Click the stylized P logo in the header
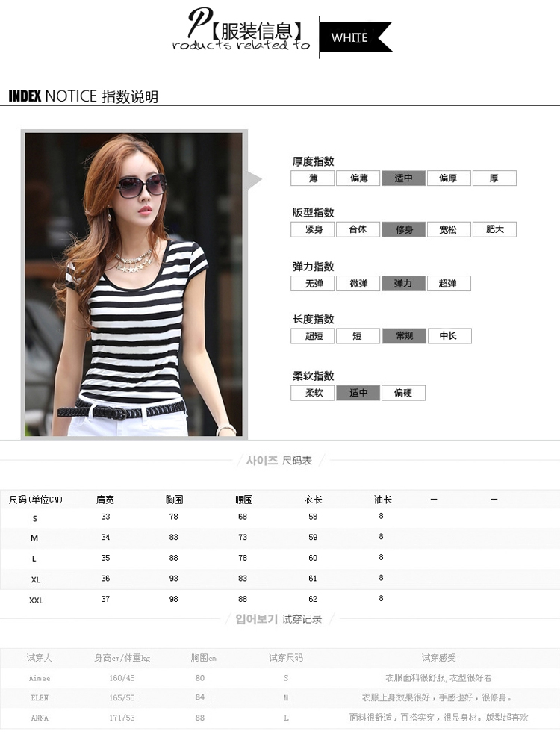 coord(199,23)
